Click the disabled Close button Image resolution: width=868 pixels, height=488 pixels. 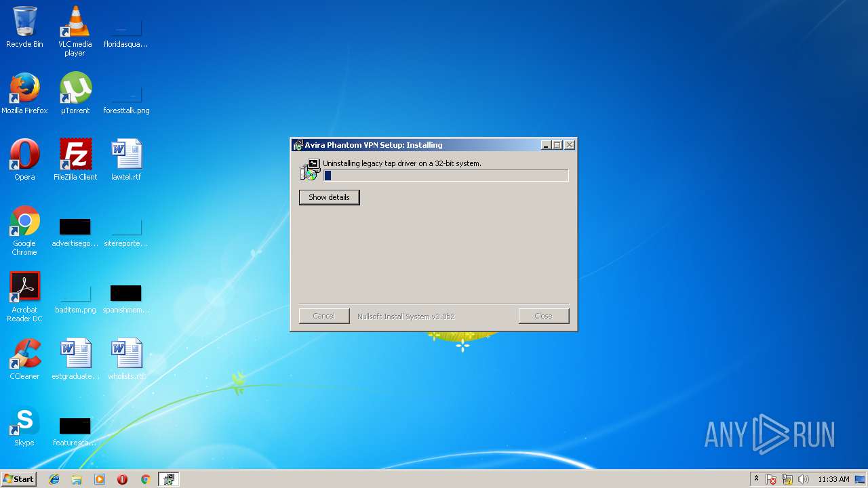tap(543, 316)
